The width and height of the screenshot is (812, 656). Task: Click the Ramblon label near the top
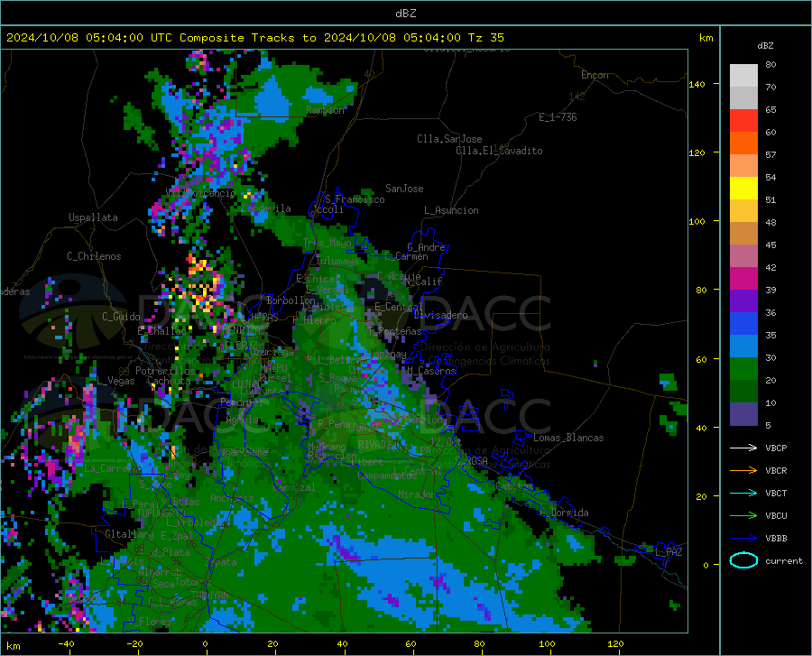tap(325, 110)
